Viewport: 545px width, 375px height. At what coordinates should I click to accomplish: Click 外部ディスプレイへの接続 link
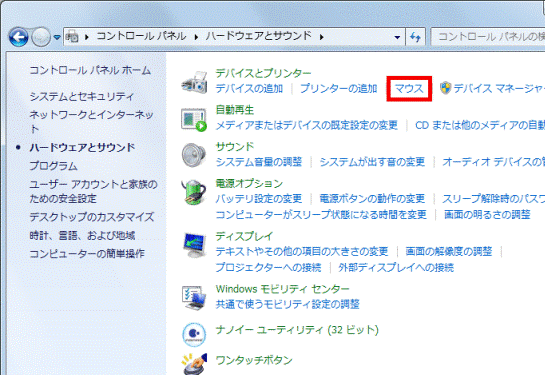[396, 267]
